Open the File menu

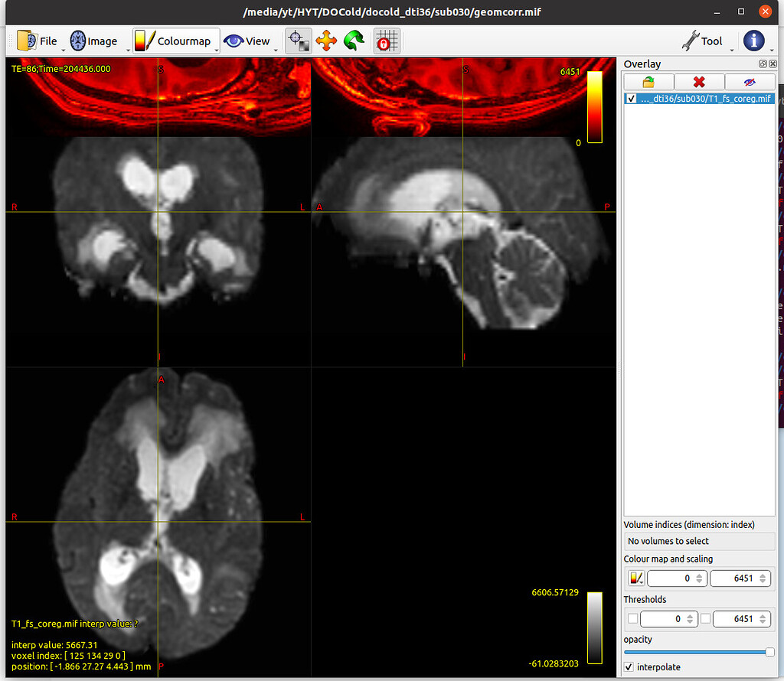[x=43, y=41]
